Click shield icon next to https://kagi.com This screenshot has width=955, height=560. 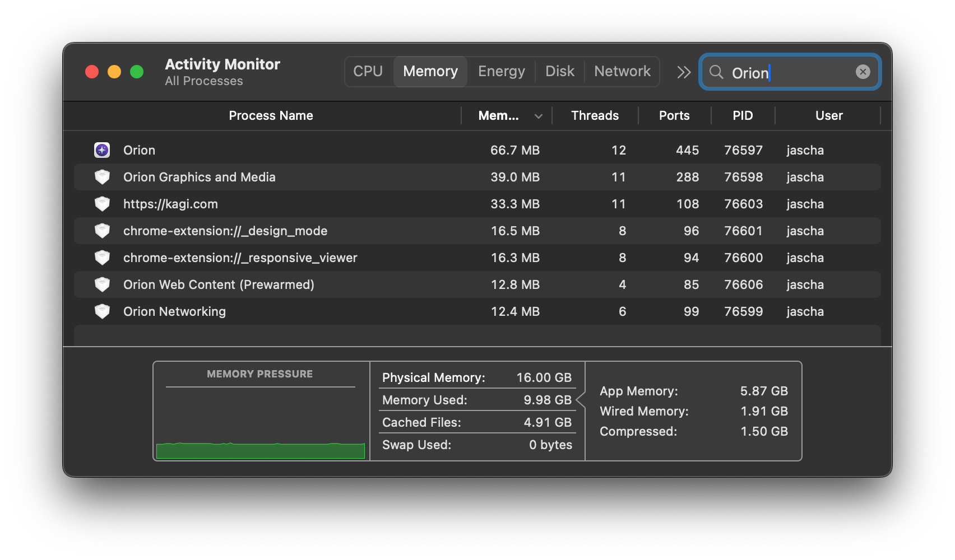pyautogui.click(x=102, y=204)
